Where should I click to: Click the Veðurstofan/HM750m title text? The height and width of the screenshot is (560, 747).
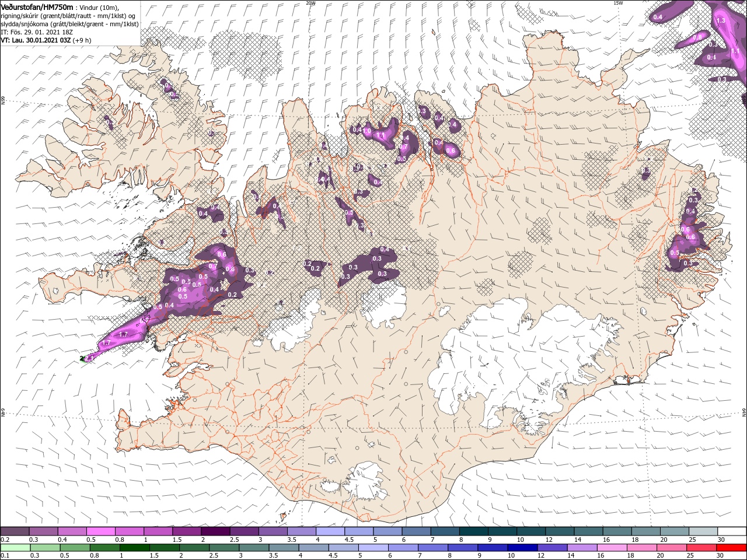(37, 6)
